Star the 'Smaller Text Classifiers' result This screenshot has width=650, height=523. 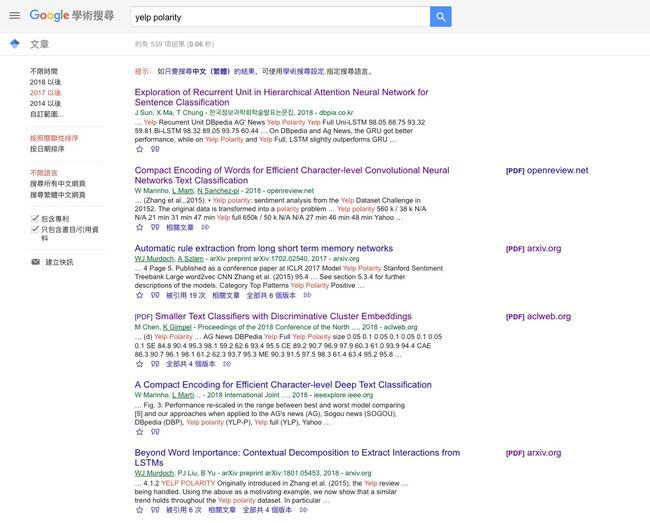tap(140, 364)
